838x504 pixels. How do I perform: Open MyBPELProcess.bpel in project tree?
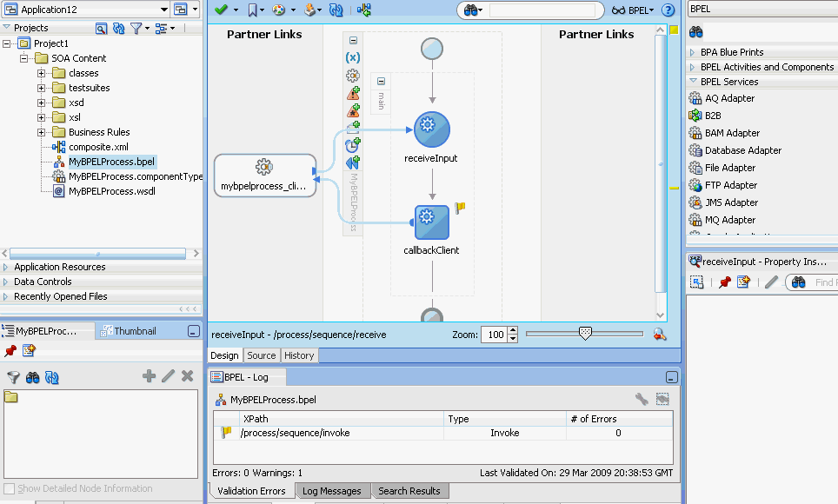pyautogui.click(x=111, y=162)
